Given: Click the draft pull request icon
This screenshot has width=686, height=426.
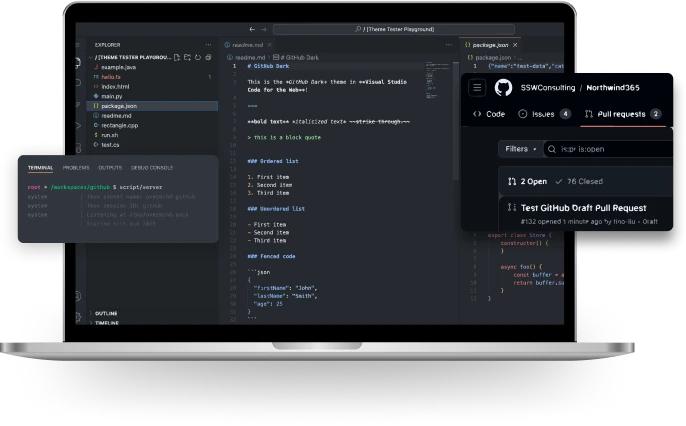Looking at the screenshot, I should [512, 207].
